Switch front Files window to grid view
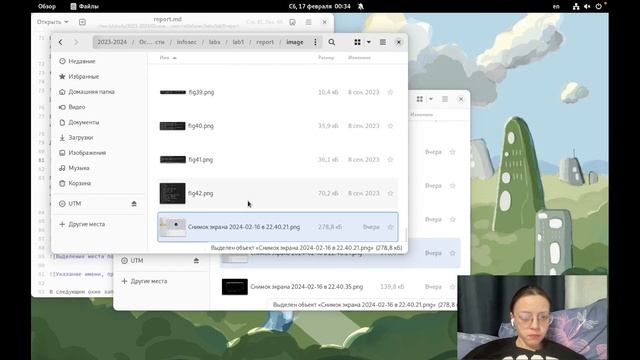Screen dimensions: 640x360 pos(357,42)
